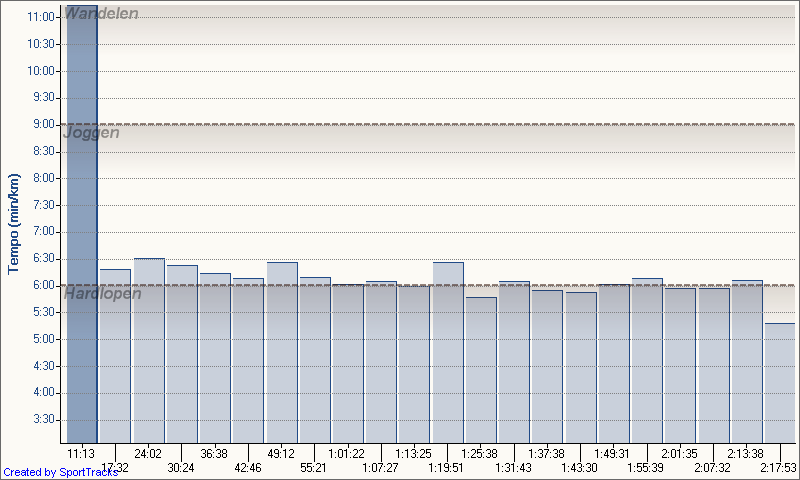
Task: Select the lap bar above 36:38
Action: (x=215, y=358)
